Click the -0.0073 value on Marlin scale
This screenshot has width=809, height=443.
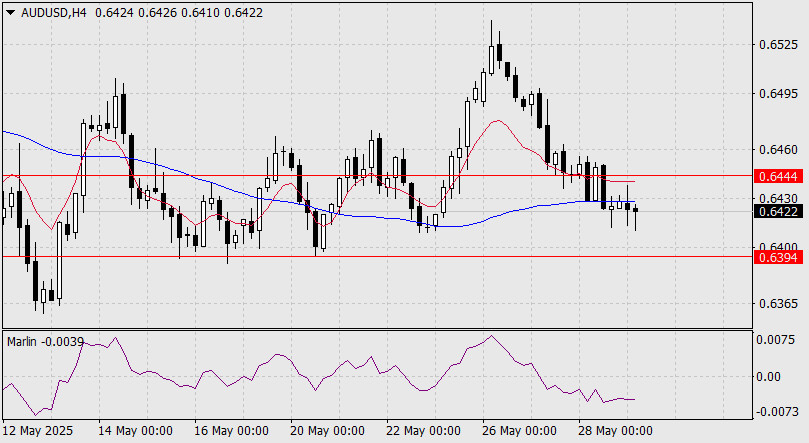tap(775, 412)
